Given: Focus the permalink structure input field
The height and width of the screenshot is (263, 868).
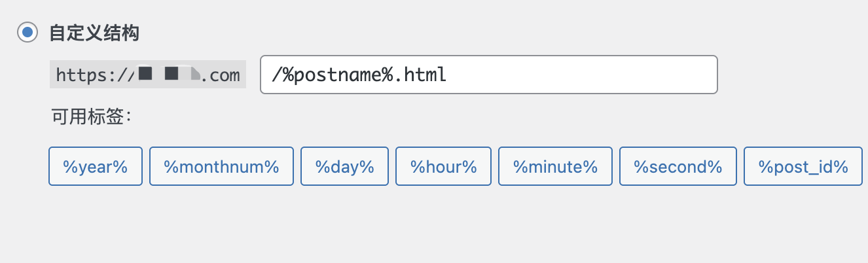Looking at the screenshot, I should coord(489,75).
